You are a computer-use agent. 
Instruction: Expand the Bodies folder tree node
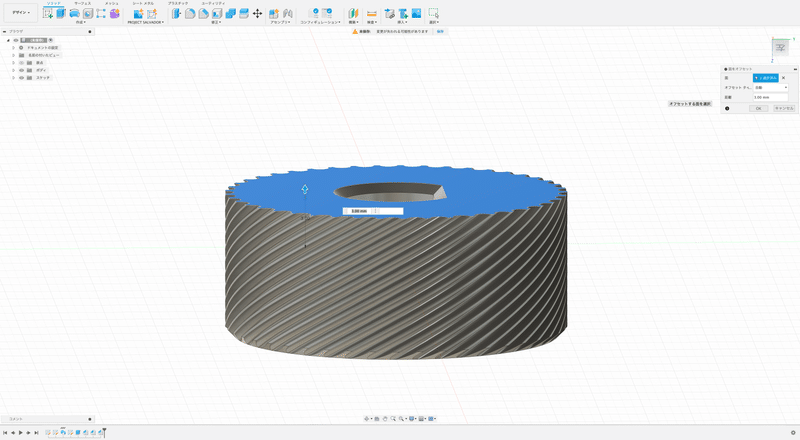tap(14, 70)
